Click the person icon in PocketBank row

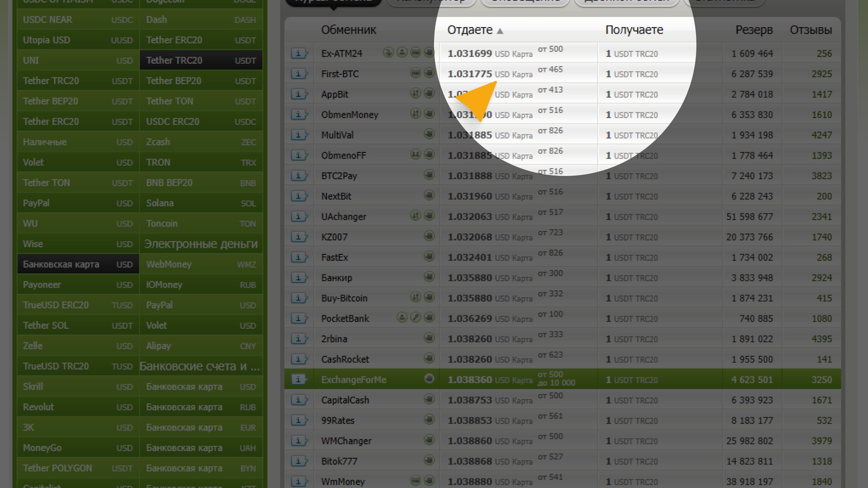[402, 317]
